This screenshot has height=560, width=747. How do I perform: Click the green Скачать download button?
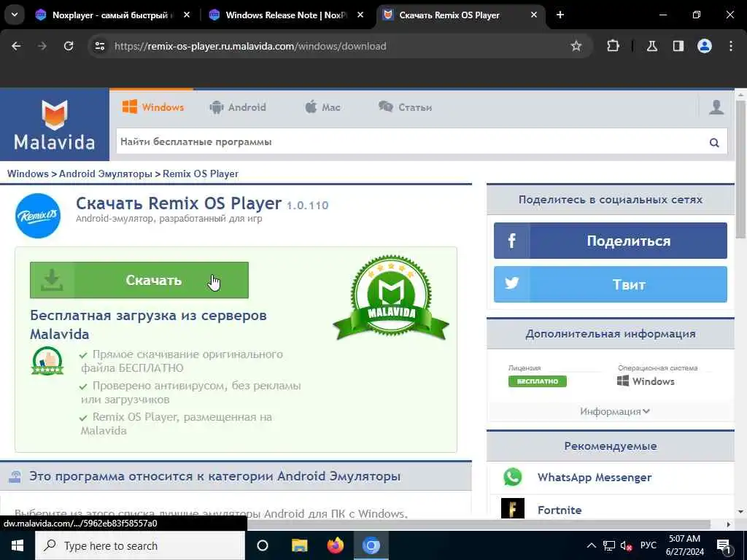(x=139, y=280)
